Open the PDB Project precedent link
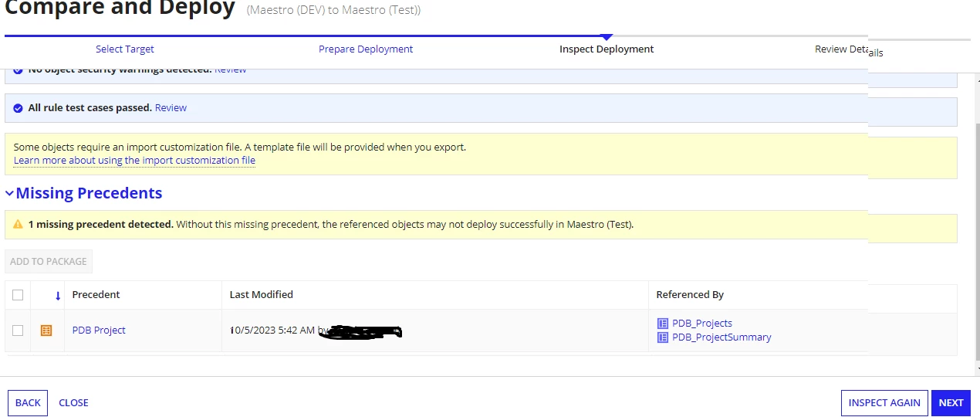980x417 pixels. (x=99, y=331)
